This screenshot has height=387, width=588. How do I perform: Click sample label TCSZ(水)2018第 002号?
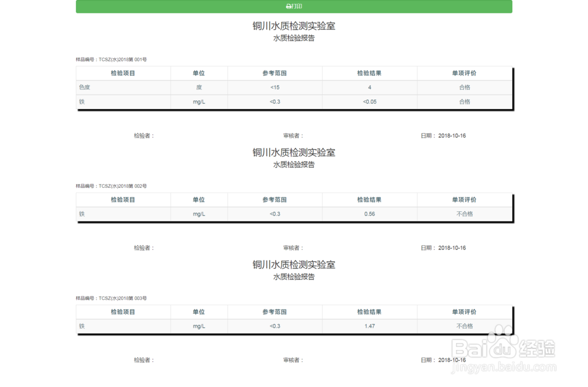coord(111,186)
